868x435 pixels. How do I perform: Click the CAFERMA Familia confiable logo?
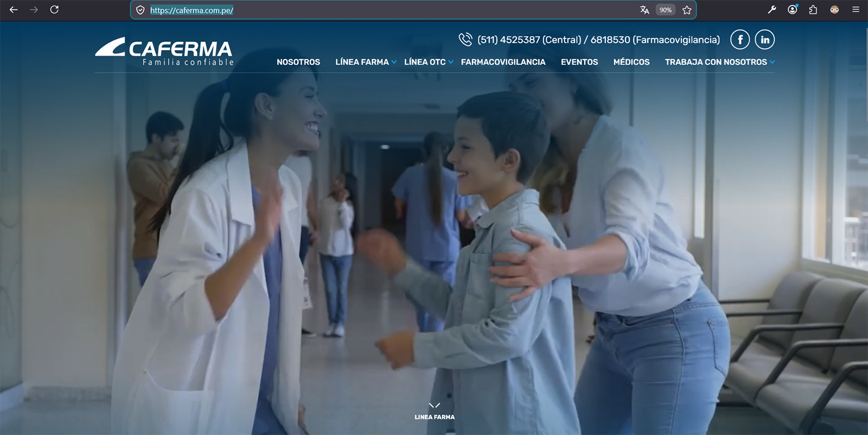tap(164, 52)
